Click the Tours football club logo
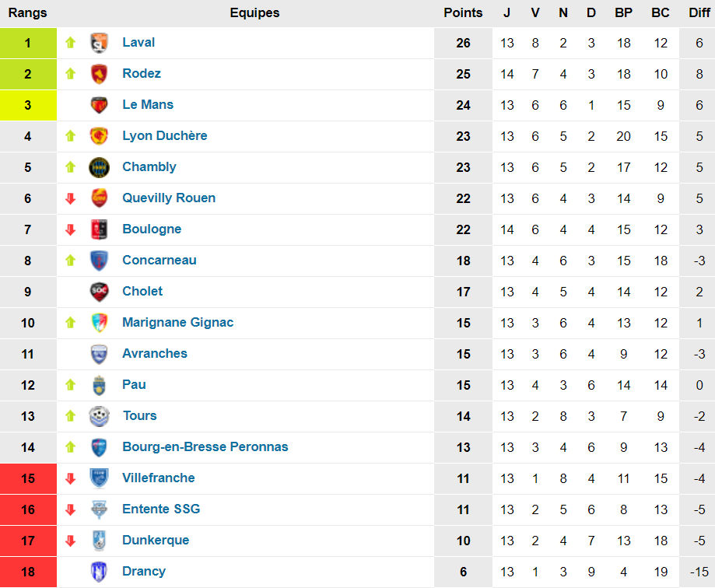The width and height of the screenshot is (715, 588). coord(99,416)
